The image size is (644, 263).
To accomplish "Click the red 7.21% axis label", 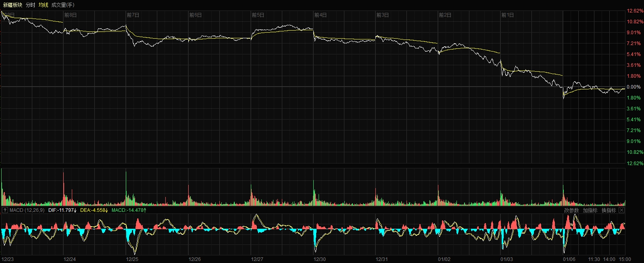I will [x=634, y=43].
